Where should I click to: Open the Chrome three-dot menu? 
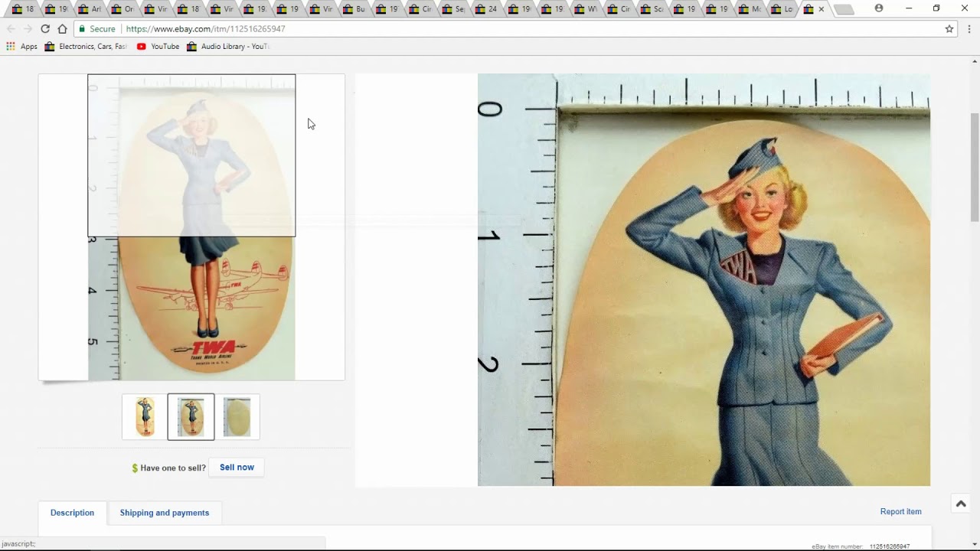point(969,29)
